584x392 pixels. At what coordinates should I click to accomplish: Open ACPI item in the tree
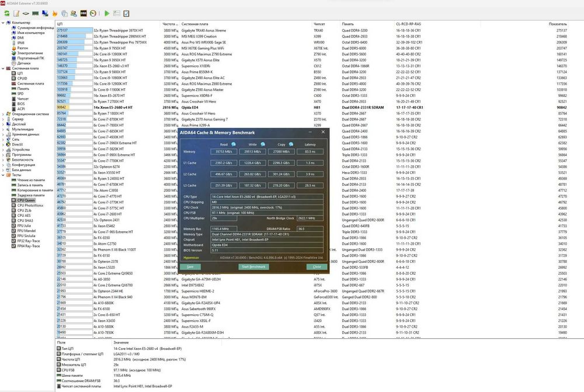[21, 109]
